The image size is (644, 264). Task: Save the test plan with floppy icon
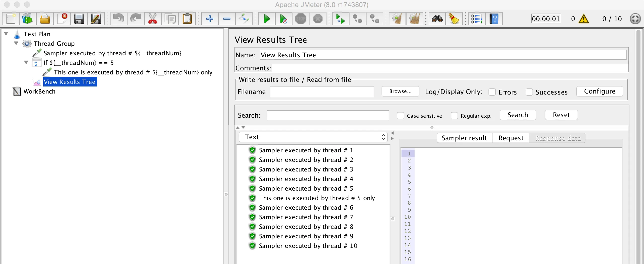tap(79, 19)
